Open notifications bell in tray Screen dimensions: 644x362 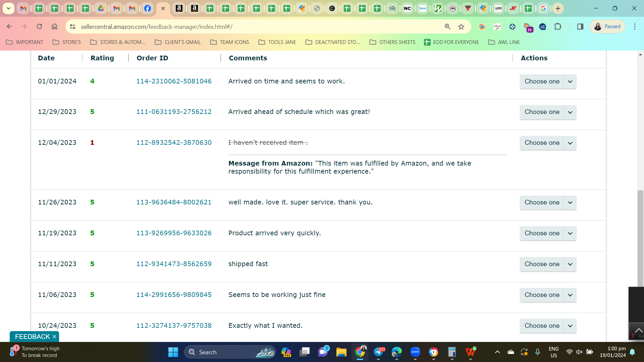pyautogui.click(x=632, y=352)
